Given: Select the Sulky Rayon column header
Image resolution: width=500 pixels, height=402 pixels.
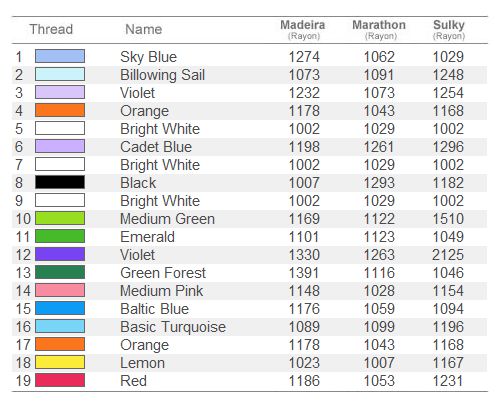Looking at the screenshot, I should 449,30.
